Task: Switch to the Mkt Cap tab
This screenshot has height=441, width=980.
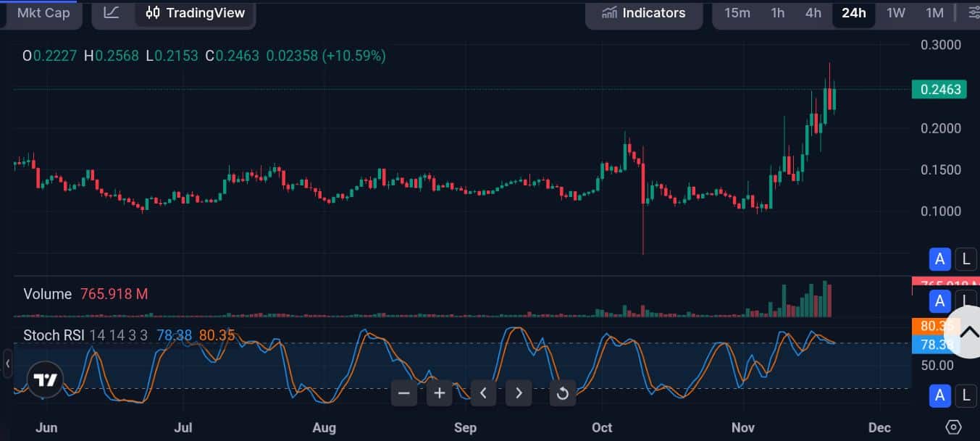Action: 42,12
